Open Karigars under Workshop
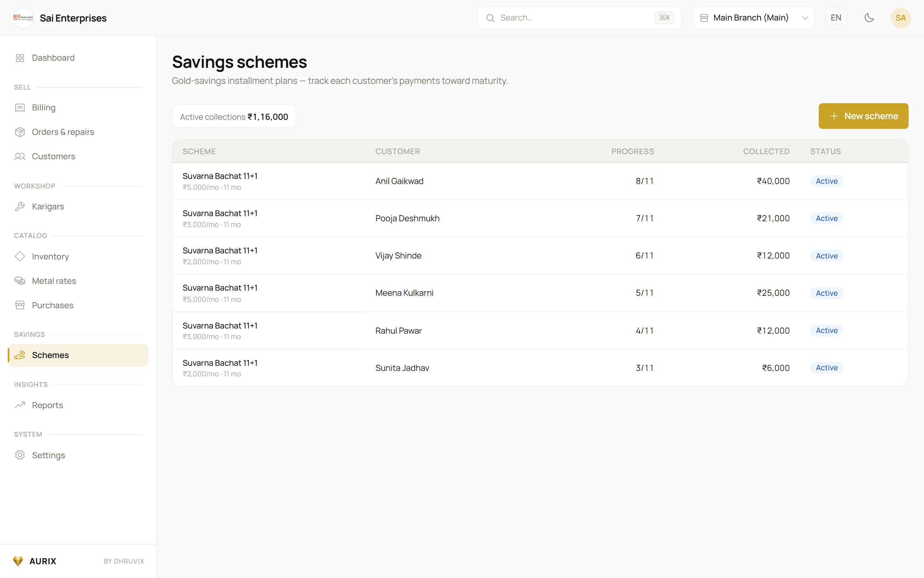Screen dimensions: 924x578 pyautogui.click(x=78, y=206)
